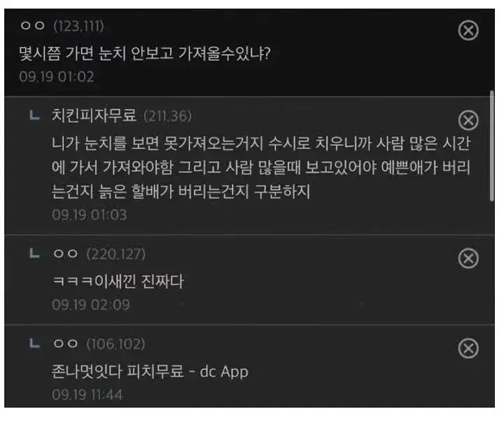
Task: Click the timestamp 09.19 11:44
Action: click(x=87, y=395)
